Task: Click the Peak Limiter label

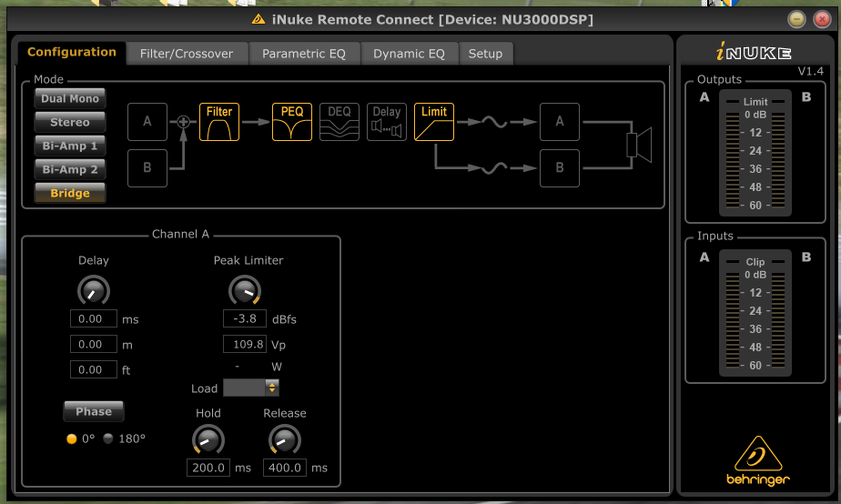Action: pos(248,260)
